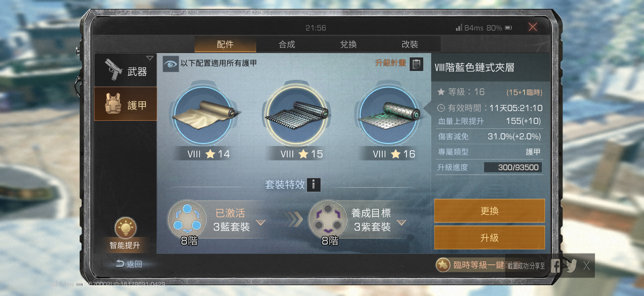Open the 升級計畫 clipboard icon

click(416, 64)
